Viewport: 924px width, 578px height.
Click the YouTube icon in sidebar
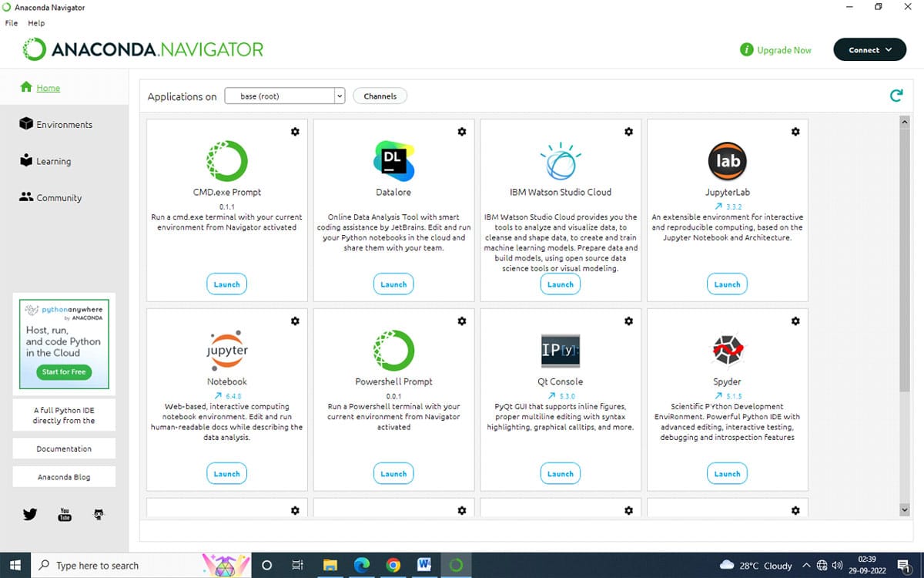tap(65, 514)
